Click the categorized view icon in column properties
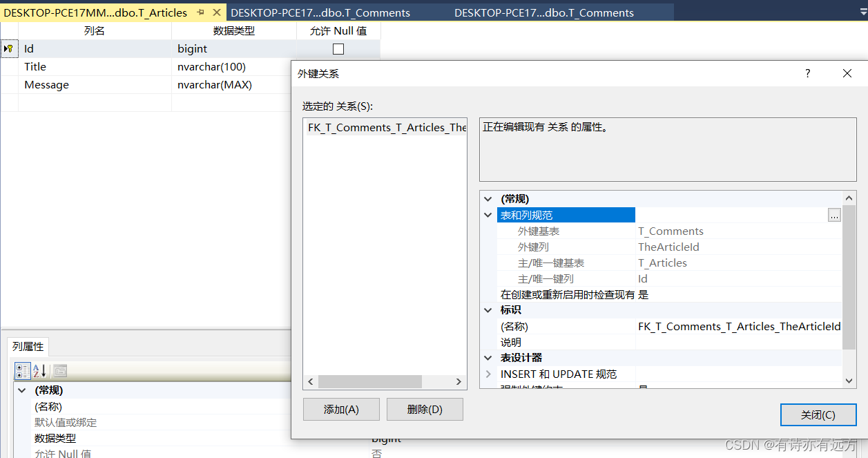Screen dimensions: 868x458 coord(23,371)
